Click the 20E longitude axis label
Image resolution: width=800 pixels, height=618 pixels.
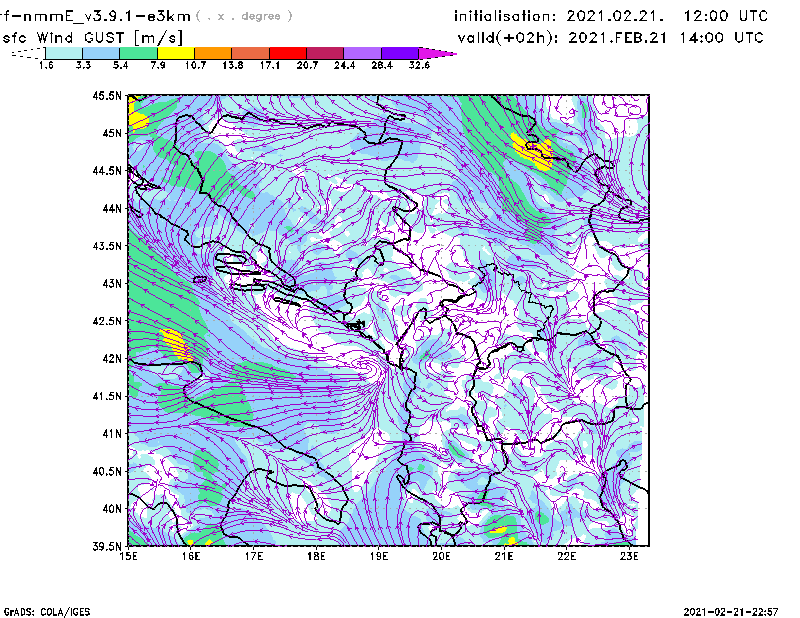point(441,556)
